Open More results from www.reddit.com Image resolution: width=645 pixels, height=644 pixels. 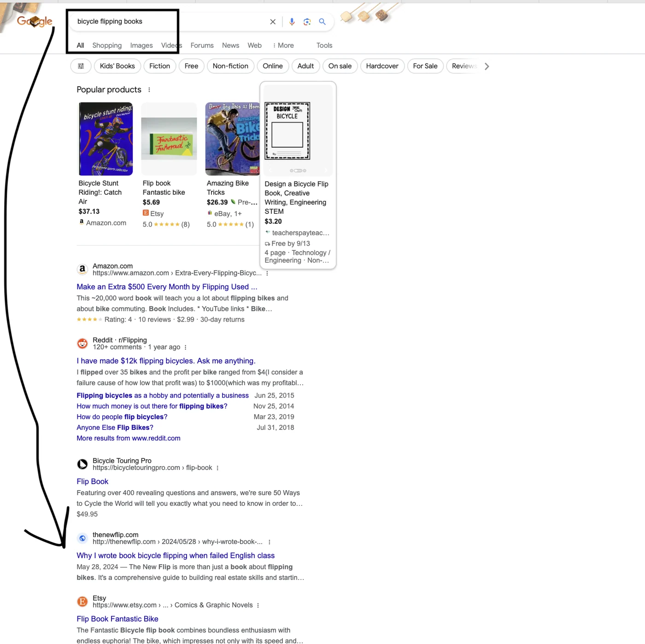click(x=129, y=438)
